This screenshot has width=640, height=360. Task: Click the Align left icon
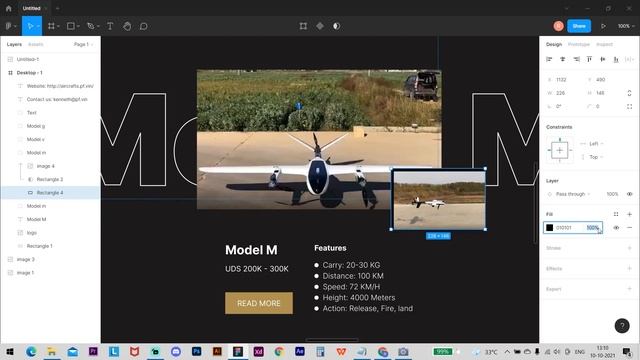coord(549,59)
